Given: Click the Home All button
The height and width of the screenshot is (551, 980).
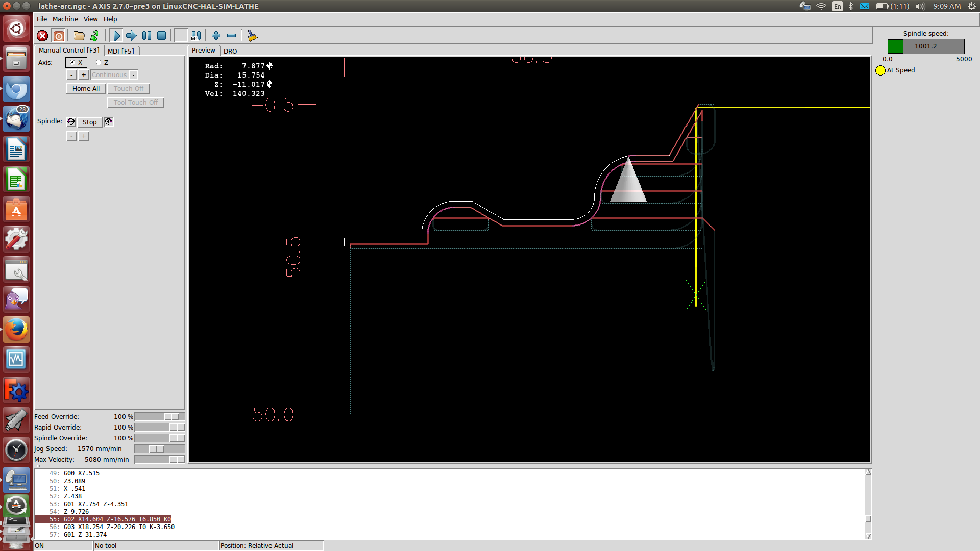Looking at the screenshot, I should pyautogui.click(x=86, y=89).
